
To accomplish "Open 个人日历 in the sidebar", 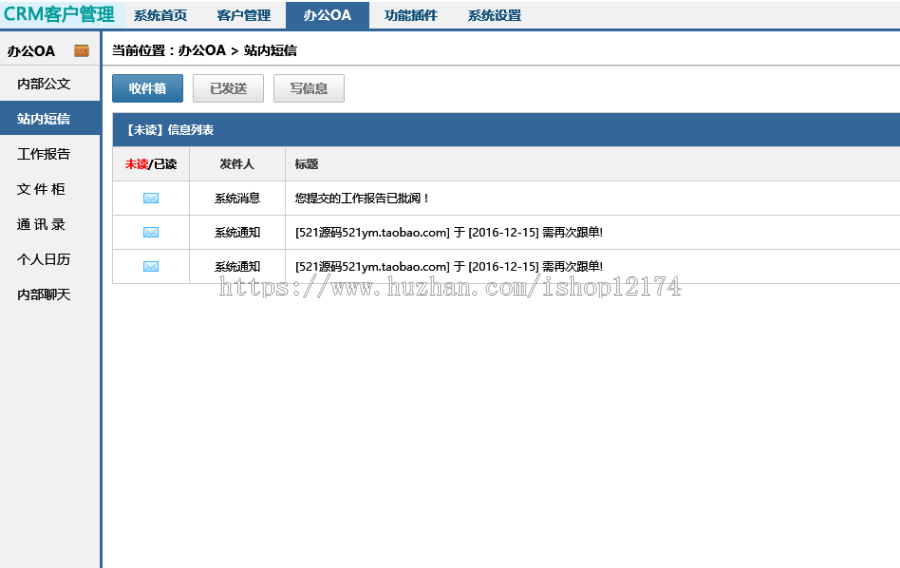I will pyautogui.click(x=44, y=259).
